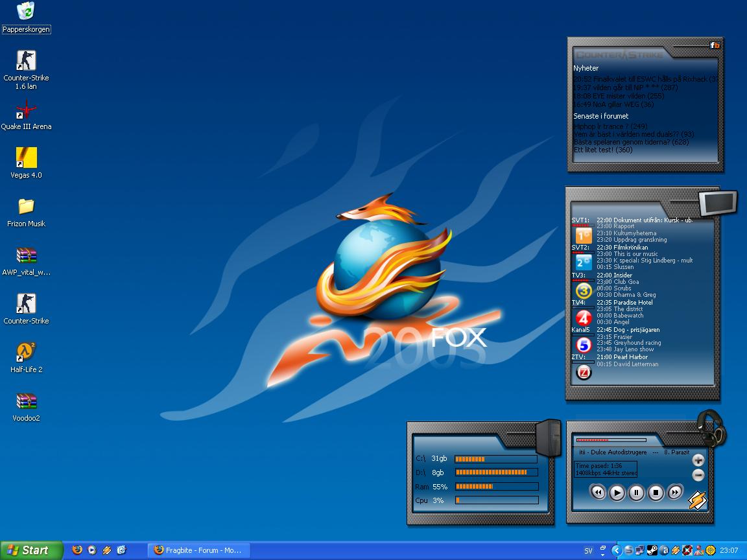Click the Start button
This screenshot has height=560, width=747.
pyautogui.click(x=31, y=550)
